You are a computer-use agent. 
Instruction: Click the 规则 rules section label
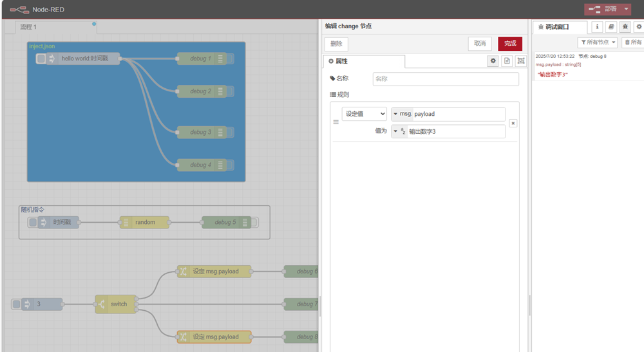point(339,95)
